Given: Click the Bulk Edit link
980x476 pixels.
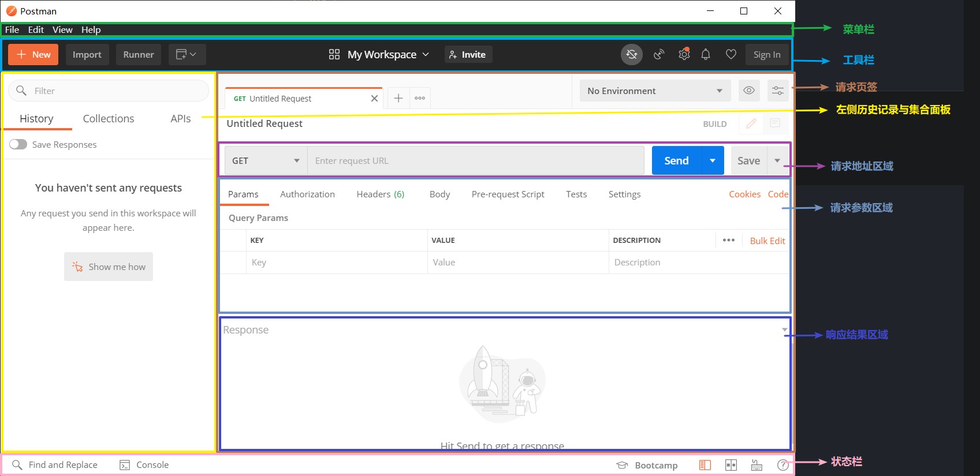Looking at the screenshot, I should (767, 241).
